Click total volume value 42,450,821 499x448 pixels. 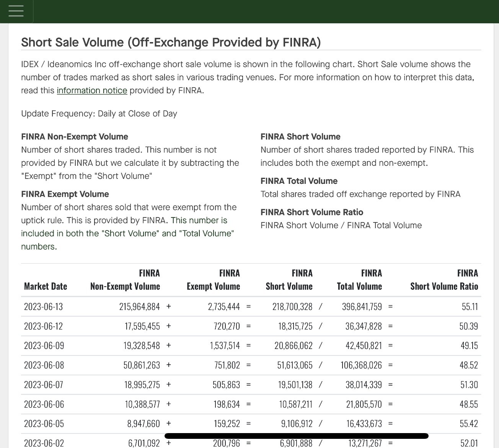pos(364,346)
